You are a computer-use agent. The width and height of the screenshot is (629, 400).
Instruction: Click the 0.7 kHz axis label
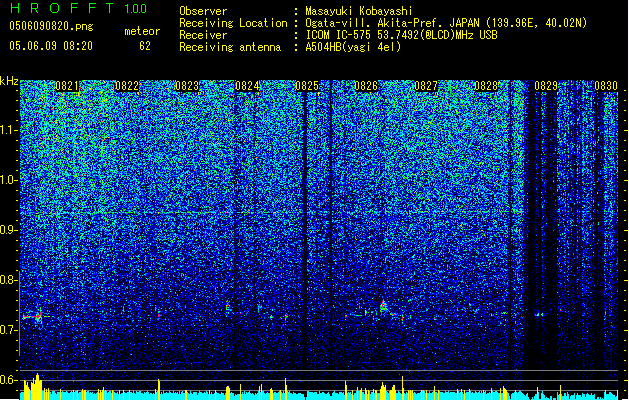click(8, 330)
